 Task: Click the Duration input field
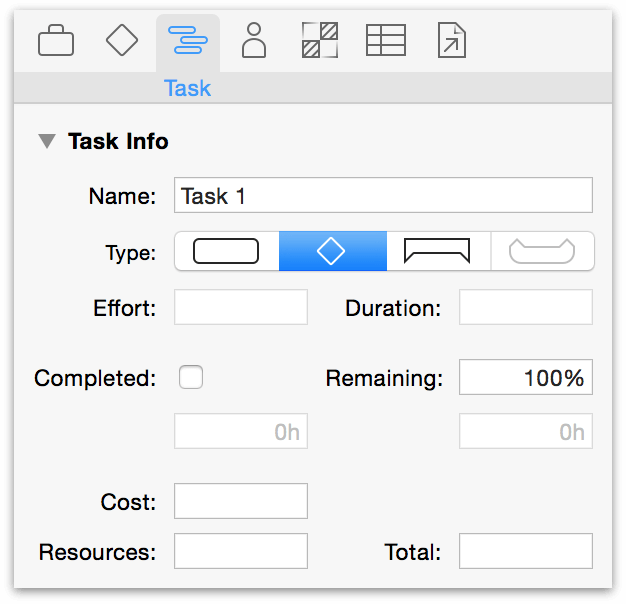[526, 307]
